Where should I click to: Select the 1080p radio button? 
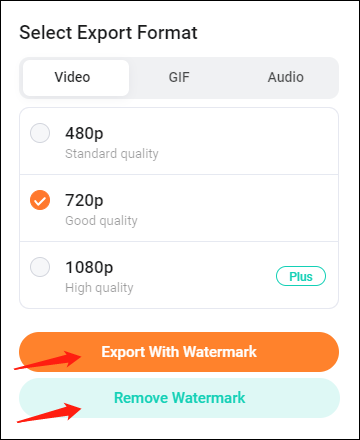coord(40,267)
